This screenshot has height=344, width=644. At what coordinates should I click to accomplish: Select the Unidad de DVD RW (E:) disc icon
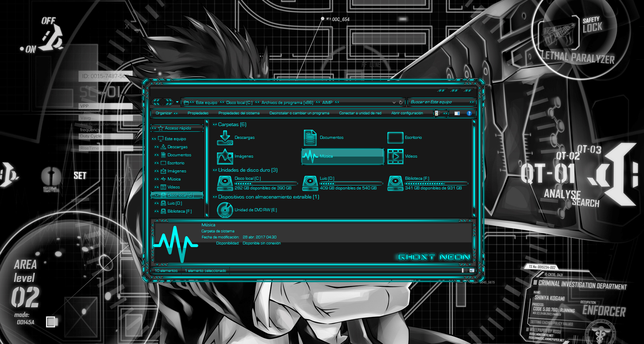pos(225,210)
